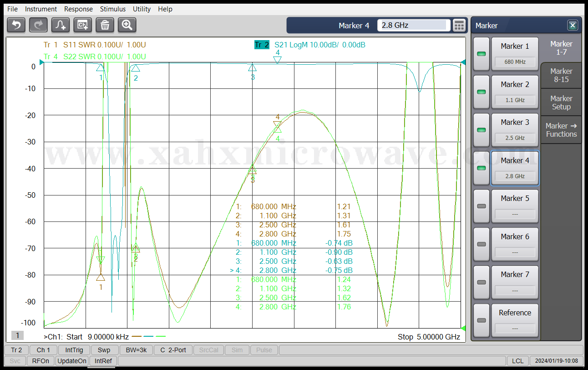
Task: Open the Response menu
Action: (78, 9)
